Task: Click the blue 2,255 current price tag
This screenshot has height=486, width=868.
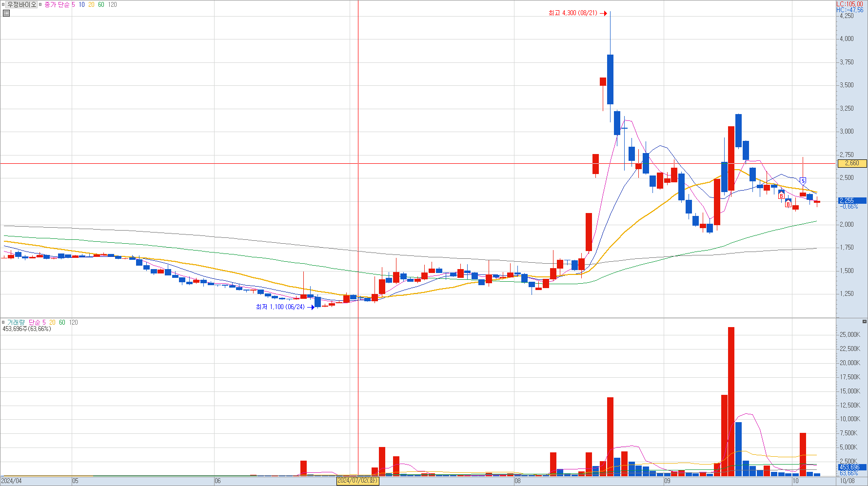Action: pos(852,200)
